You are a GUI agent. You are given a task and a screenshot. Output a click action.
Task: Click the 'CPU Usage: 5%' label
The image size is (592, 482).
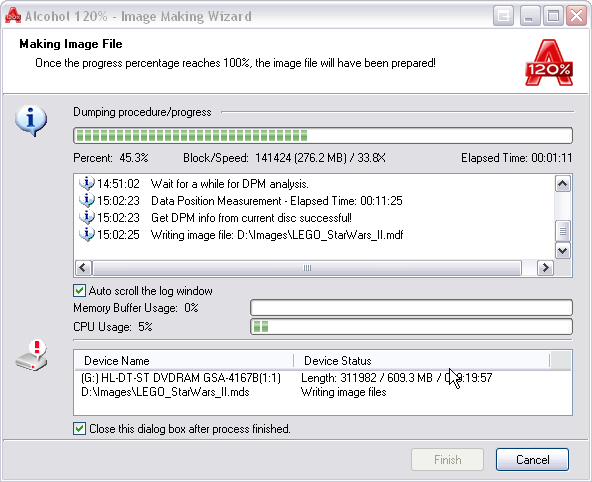[x=113, y=326]
